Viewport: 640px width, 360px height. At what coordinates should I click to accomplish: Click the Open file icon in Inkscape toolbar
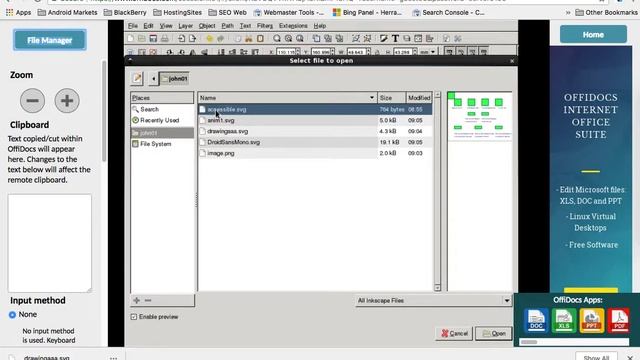[142, 38]
